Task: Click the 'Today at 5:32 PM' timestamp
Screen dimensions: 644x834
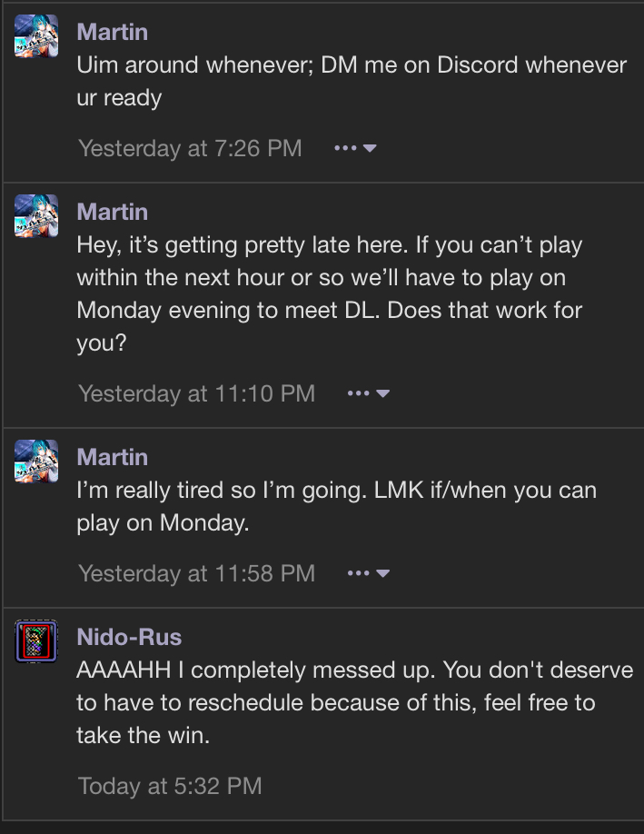Action: coord(170,786)
